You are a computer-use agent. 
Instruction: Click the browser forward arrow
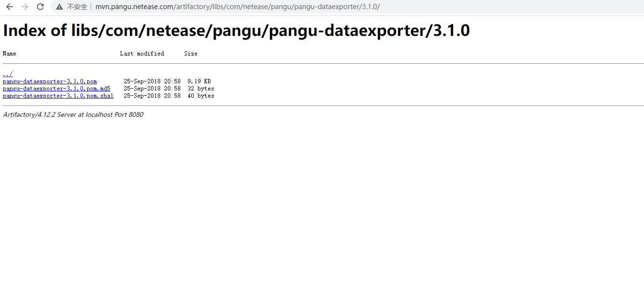pos(25,7)
